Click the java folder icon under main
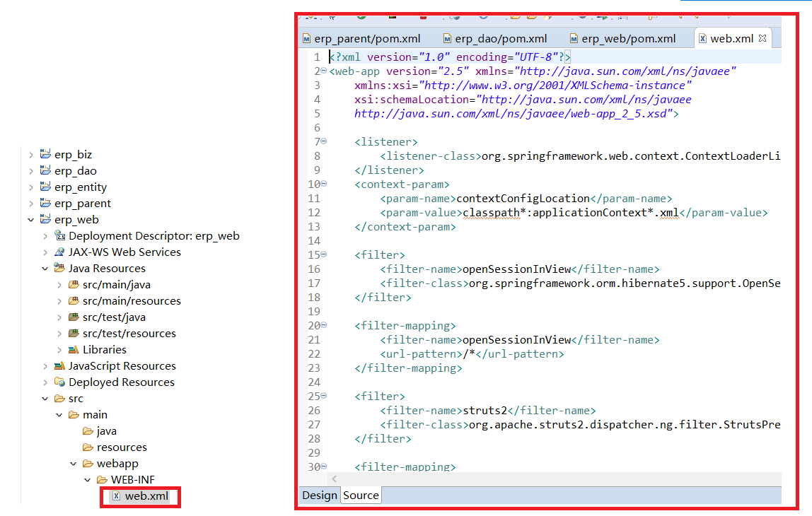Viewport: 812px width, 516px height. point(88,430)
